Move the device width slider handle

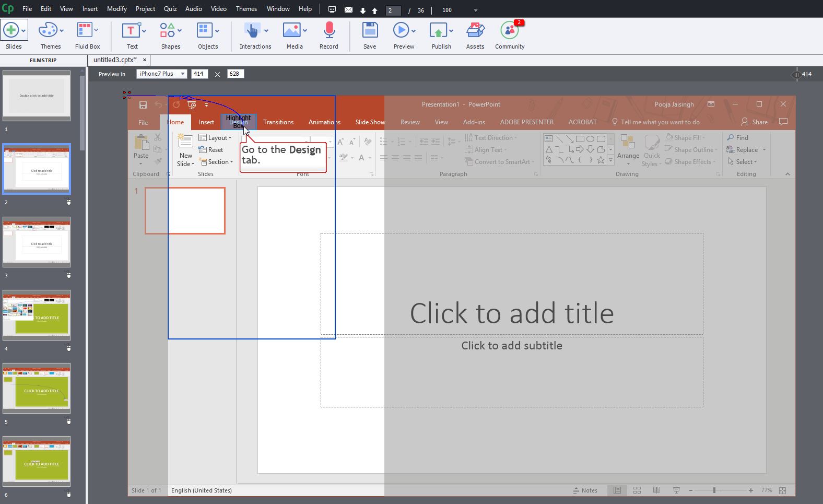(796, 74)
